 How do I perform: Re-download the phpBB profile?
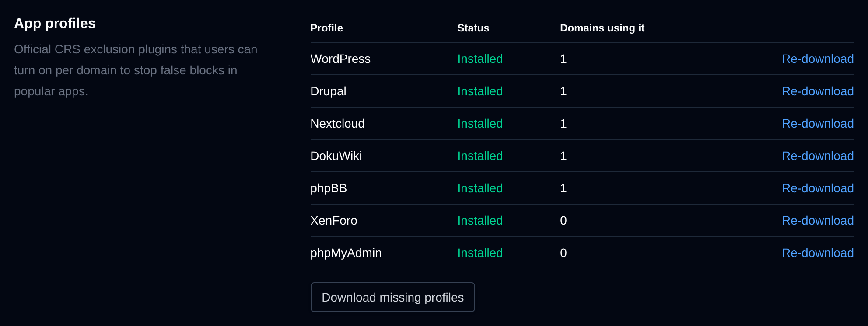point(818,188)
